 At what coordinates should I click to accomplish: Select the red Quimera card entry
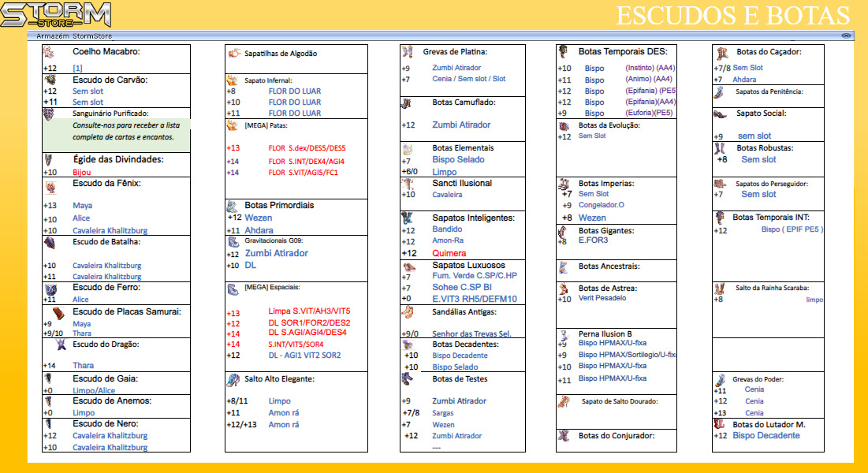(449, 253)
